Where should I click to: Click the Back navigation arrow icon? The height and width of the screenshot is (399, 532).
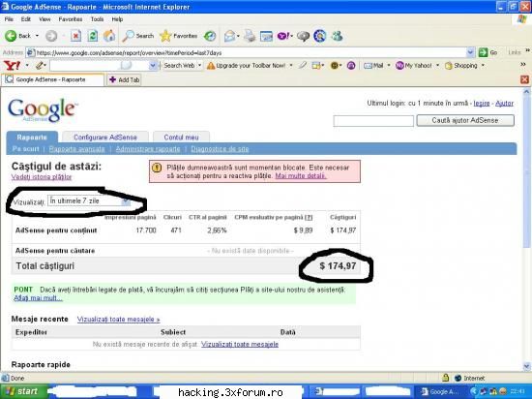[x=11, y=36]
